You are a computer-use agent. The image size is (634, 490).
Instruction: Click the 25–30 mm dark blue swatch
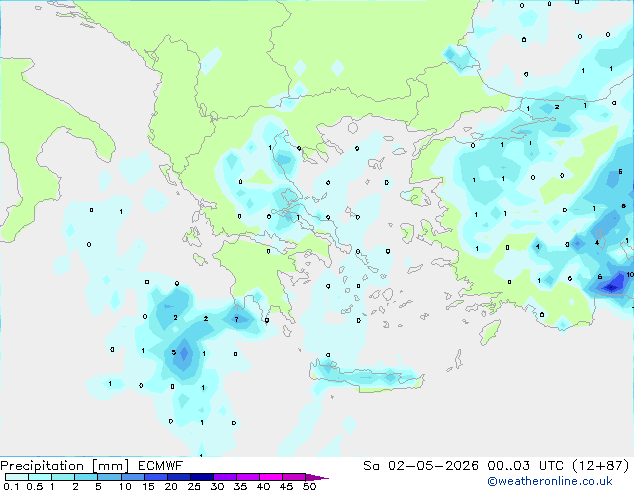[201, 477]
